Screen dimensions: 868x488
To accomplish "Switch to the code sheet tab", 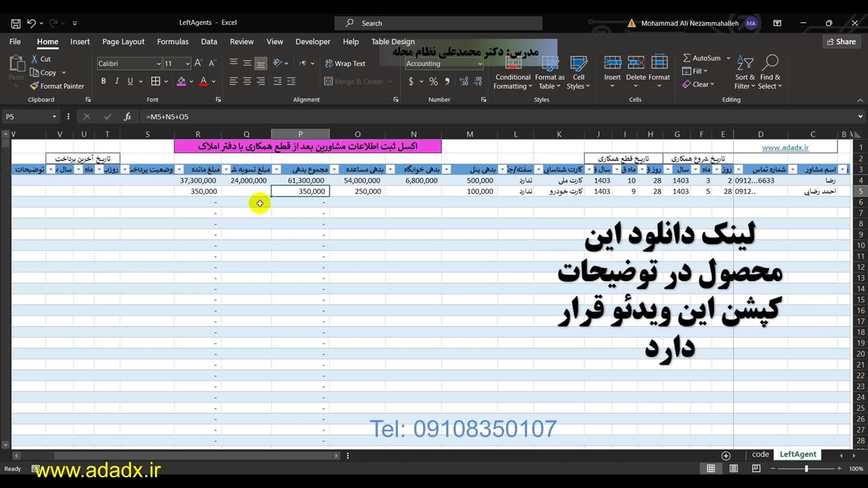I will pyautogui.click(x=760, y=455).
